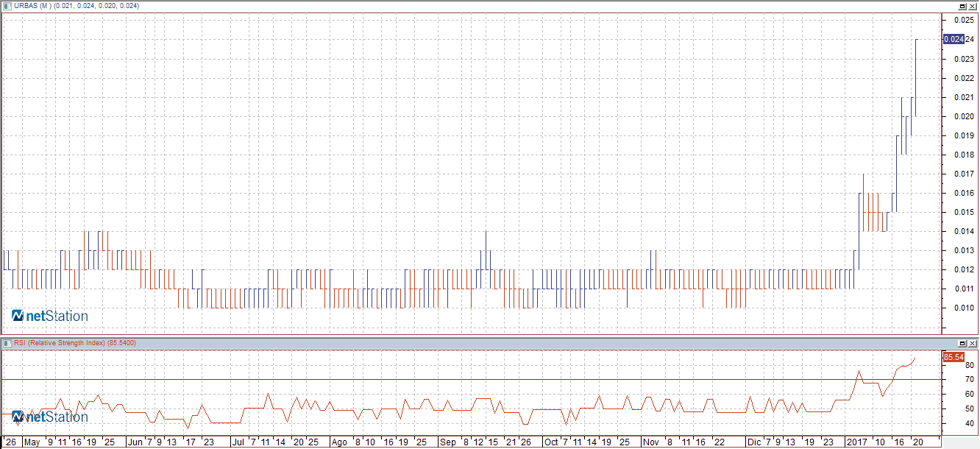Click the Oct label on time axis

550,442
